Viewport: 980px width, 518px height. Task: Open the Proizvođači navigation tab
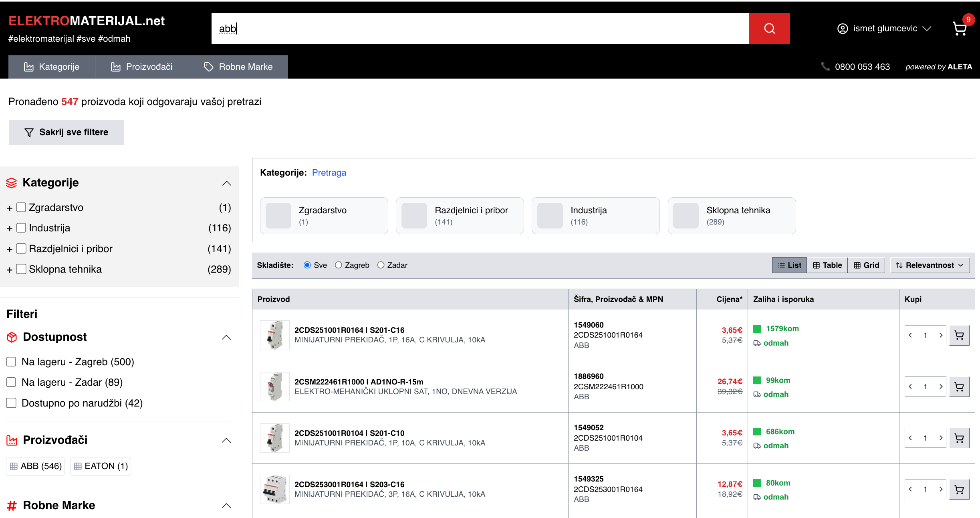tap(141, 67)
